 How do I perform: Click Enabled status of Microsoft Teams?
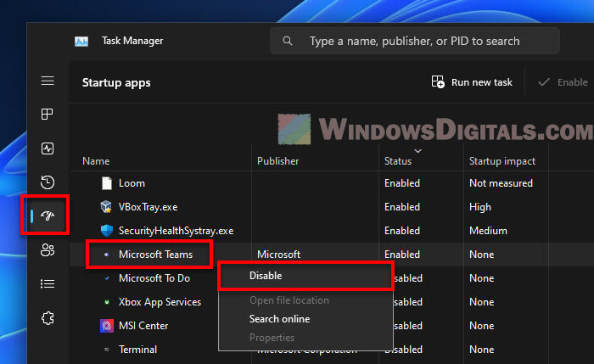pyautogui.click(x=402, y=255)
